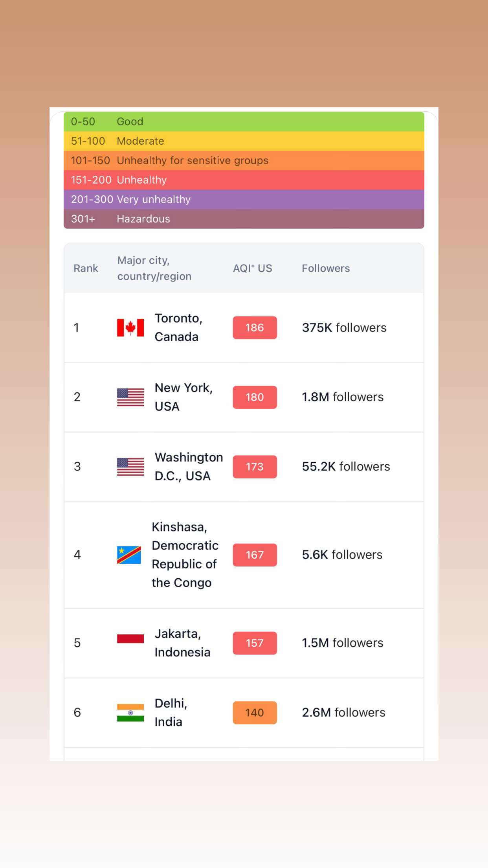The width and height of the screenshot is (488, 868).
Task: Click the 186 AQI badge for Toronto
Action: coord(255,327)
